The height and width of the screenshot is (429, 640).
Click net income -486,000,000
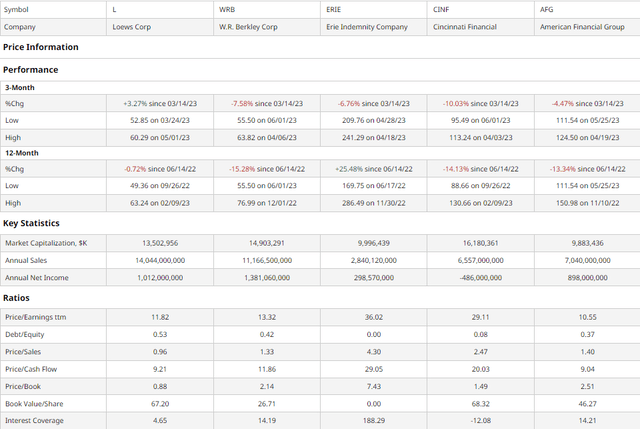pos(481,278)
